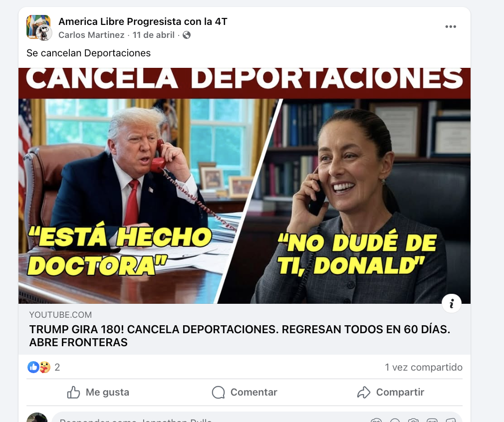Viewport: 504px width, 422px height.
Task: Click the YOUTUBE.COM source label
Action: [60, 315]
